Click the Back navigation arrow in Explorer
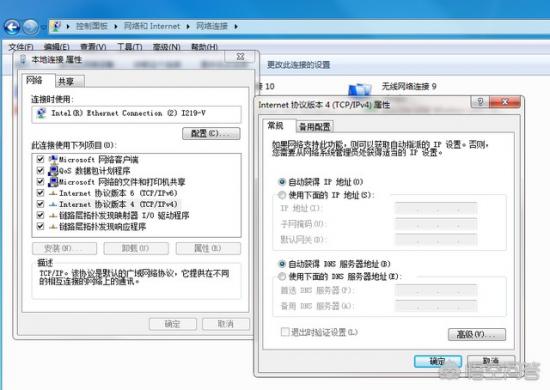The image size is (550, 390). (x=12, y=27)
